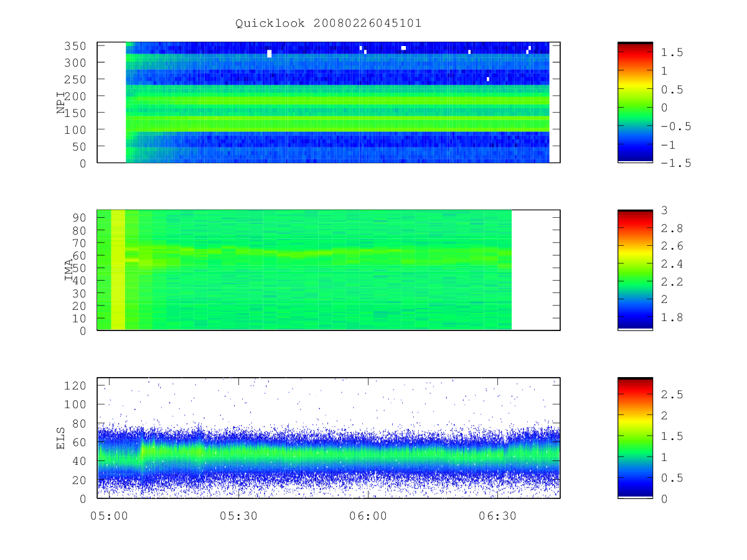Click the IMA spectrogram heatmap panel
Image resolution: width=747 pixels, height=560 pixels.
click(329, 270)
